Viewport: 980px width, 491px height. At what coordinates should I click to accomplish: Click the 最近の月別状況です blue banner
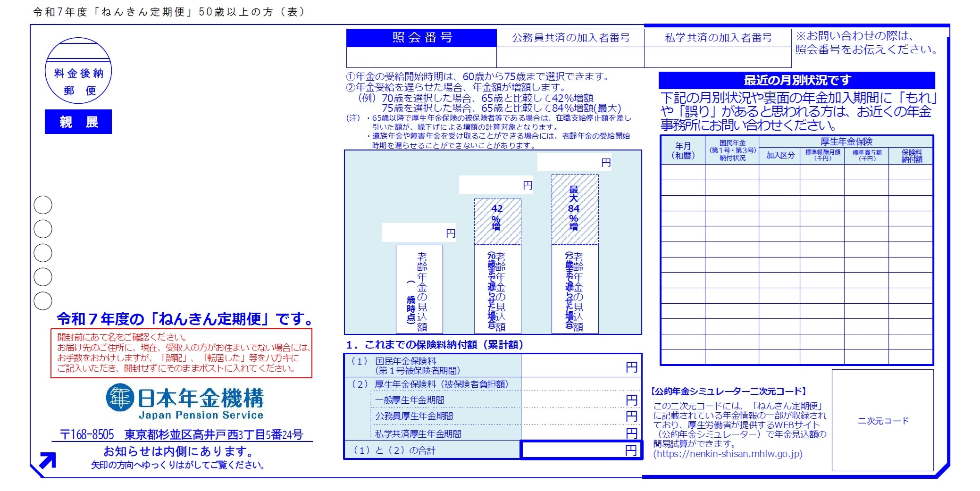coord(796,80)
